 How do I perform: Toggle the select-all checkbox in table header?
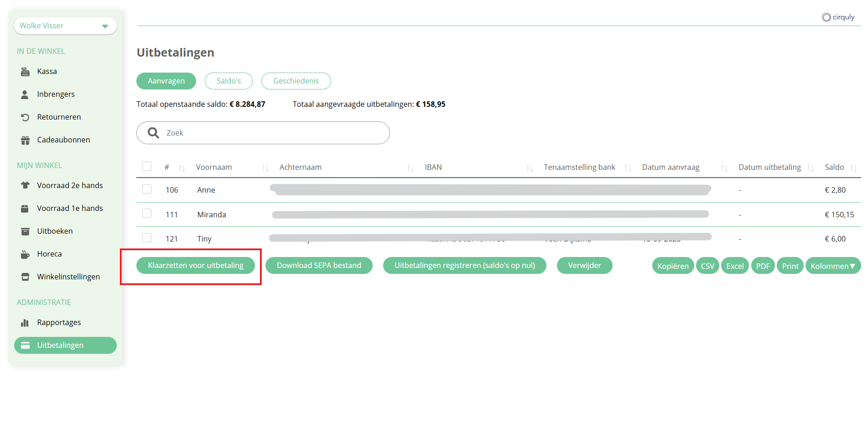[147, 166]
